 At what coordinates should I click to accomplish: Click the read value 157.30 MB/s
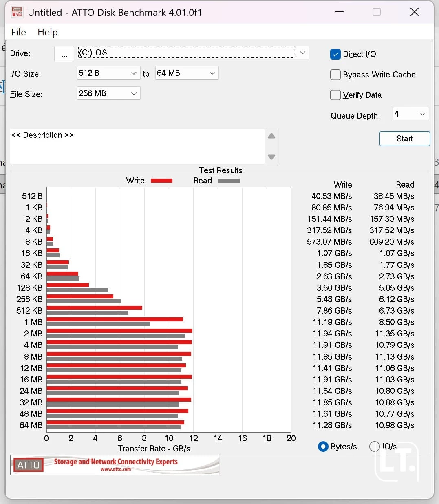392,219
